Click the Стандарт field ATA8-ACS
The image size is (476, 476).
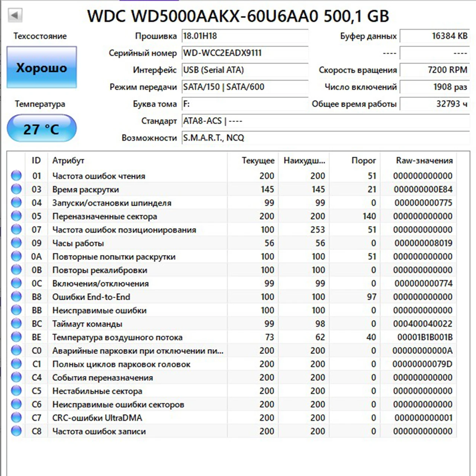click(326, 121)
